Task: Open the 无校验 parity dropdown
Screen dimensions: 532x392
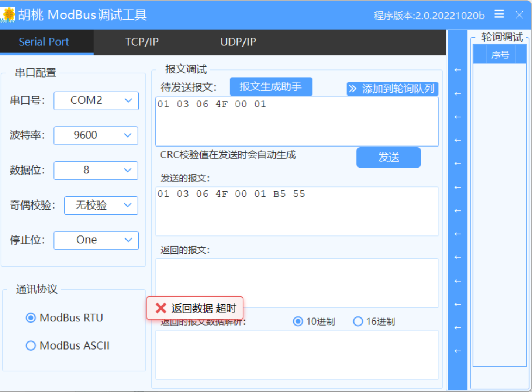Action: tap(101, 205)
